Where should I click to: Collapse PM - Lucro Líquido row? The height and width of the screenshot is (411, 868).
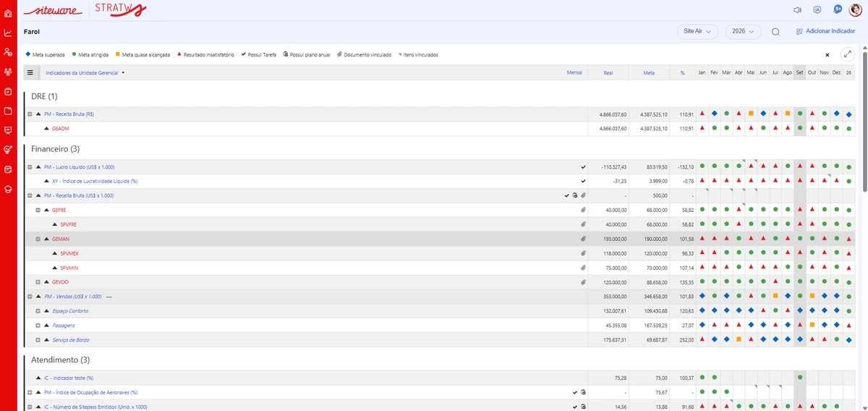[30, 167]
